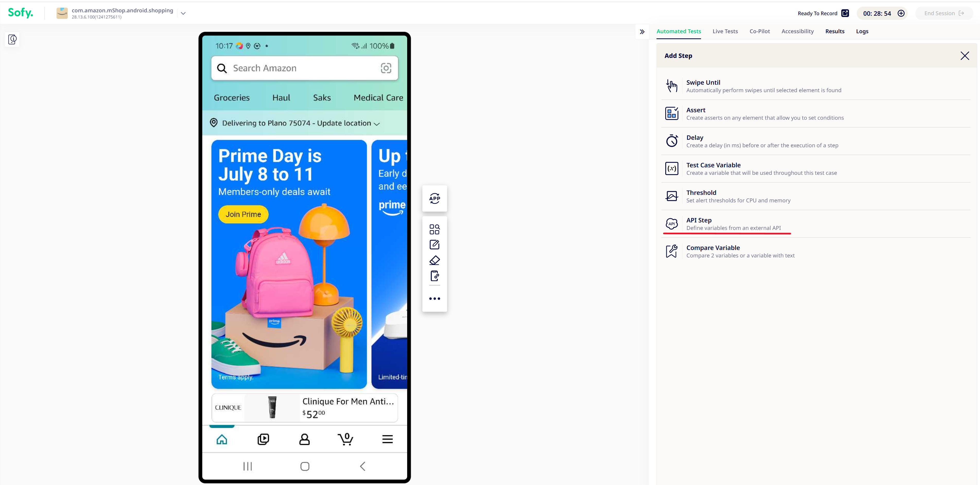Collapse the right panel with double chevron
980x485 pixels.
click(x=642, y=32)
